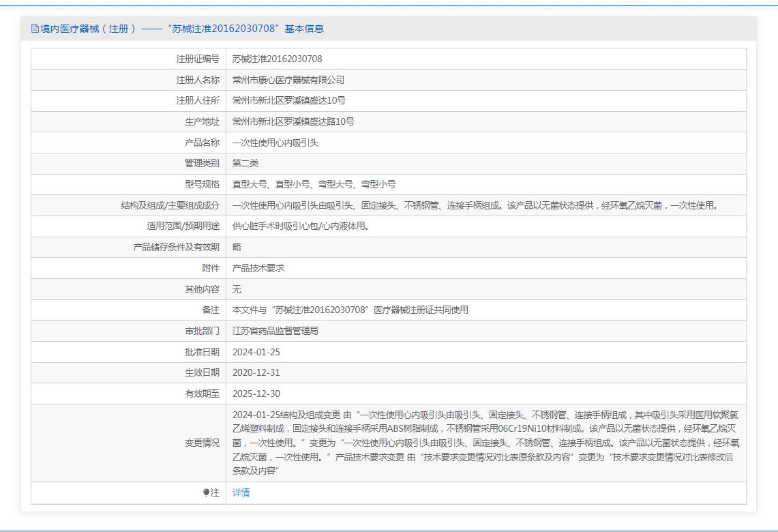Click the attachment value 产品技术要求
This screenshot has width=778, height=532.
(258, 268)
